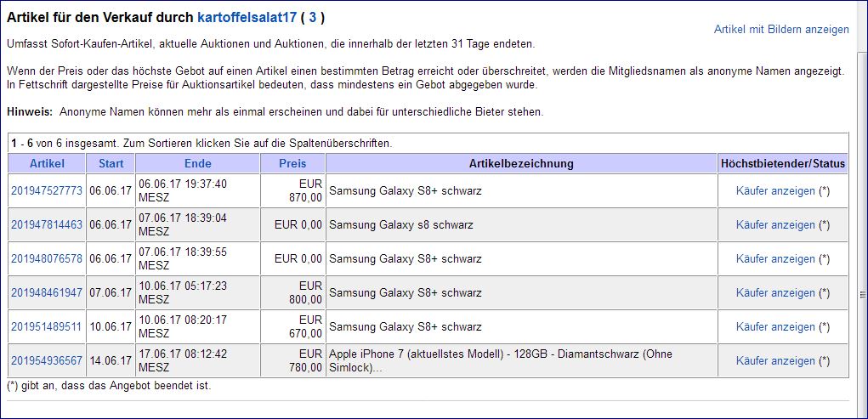Open the feedback score 3 link
868x419 pixels.
[313, 18]
